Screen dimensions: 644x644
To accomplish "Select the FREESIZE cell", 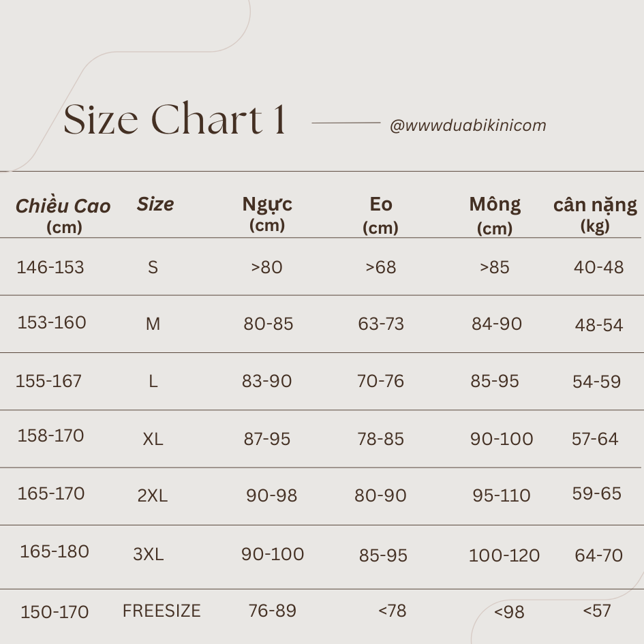I will [162, 611].
